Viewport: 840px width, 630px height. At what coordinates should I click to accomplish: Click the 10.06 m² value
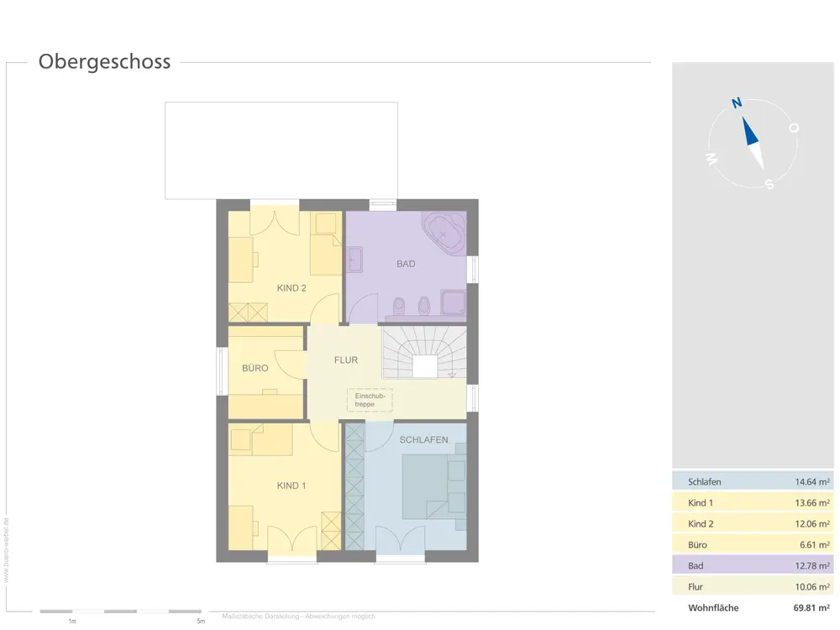812,586
